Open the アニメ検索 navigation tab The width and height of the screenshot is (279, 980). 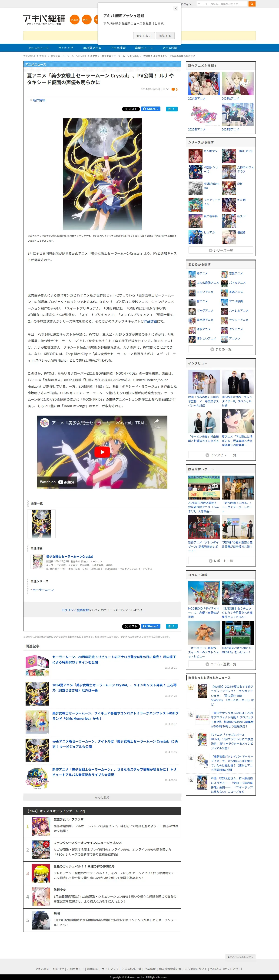(x=118, y=48)
